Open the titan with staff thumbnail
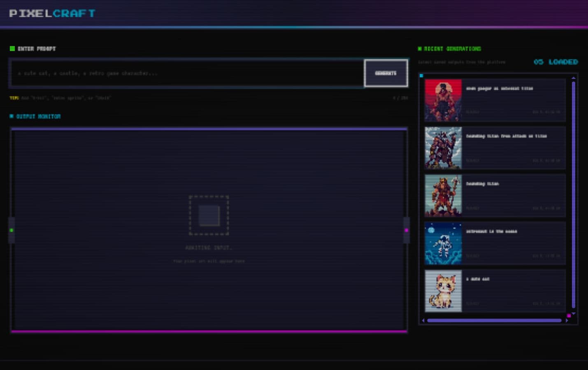This screenshot has width=588, height=370. click(x=443, y=195)
